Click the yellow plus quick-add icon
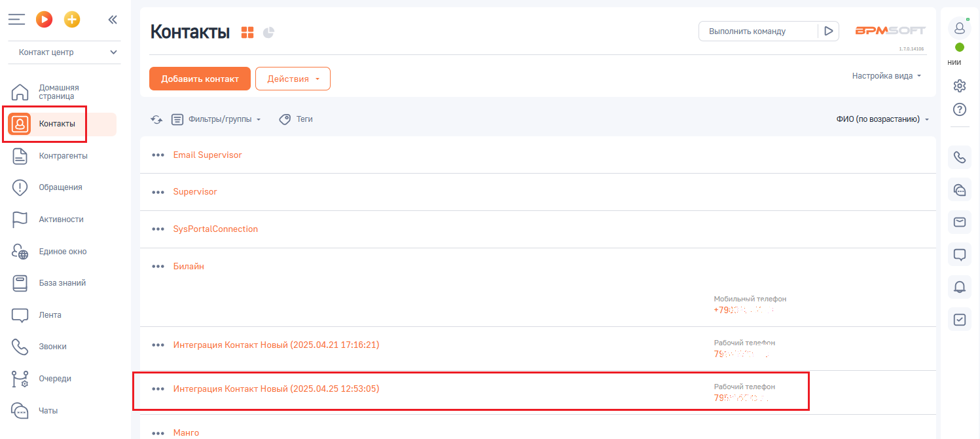 point(72,20)
